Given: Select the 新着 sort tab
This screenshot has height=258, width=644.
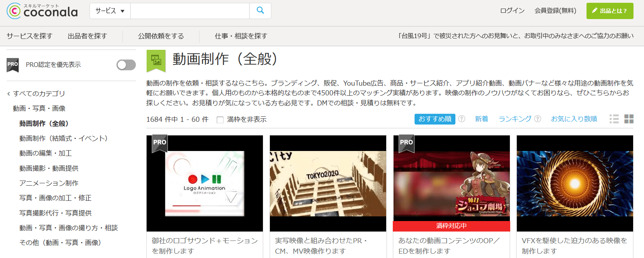Looking at the screenshot, I should [x=481, y=119].
